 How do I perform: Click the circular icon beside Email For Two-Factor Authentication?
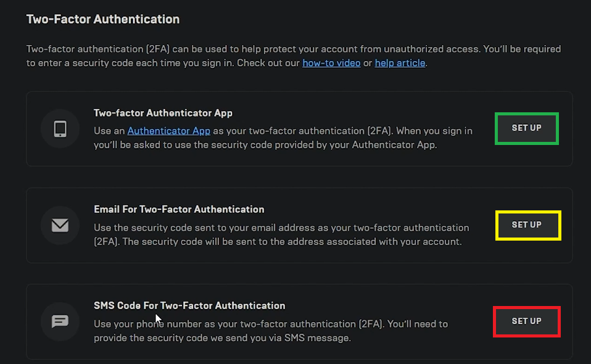[x=59, y=225]
